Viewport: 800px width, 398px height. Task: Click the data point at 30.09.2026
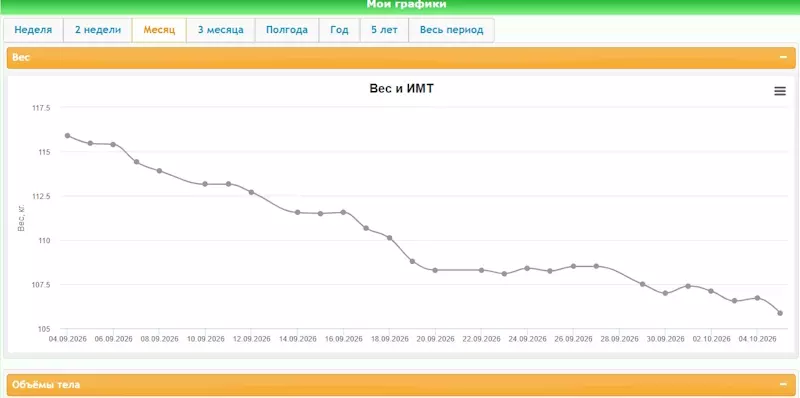[665, 293]
